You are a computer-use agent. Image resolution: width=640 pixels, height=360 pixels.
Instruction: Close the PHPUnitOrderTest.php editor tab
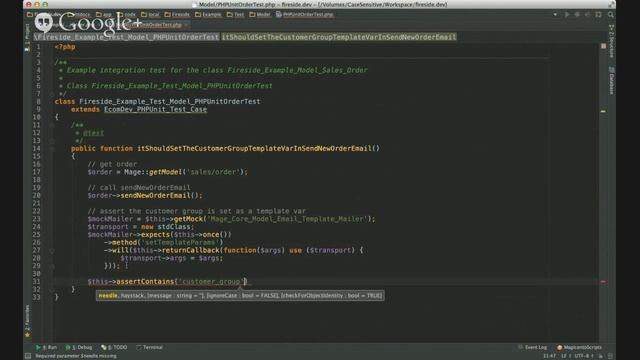click(x=186, y=25)
